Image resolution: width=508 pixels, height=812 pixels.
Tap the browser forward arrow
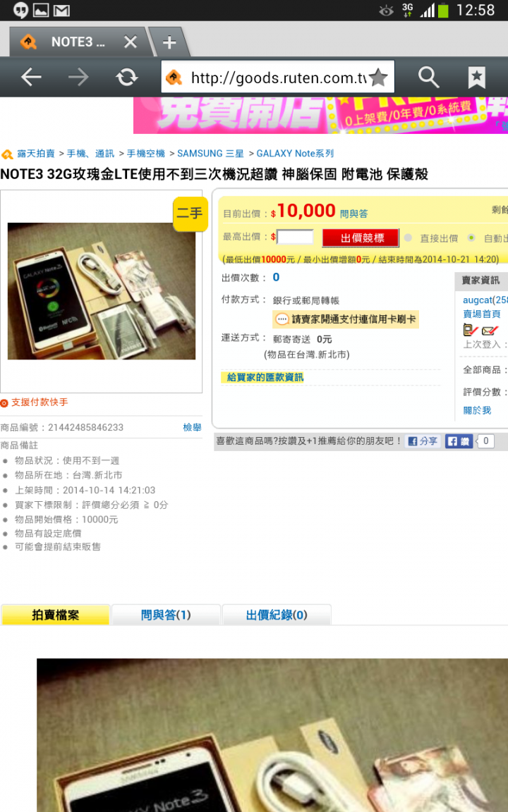[x=79, y=77]
